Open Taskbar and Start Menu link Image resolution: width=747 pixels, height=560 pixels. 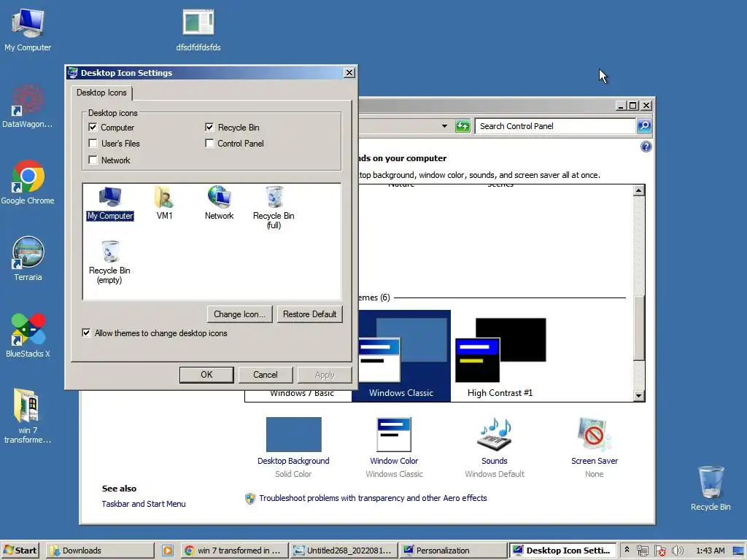point(144,504)
